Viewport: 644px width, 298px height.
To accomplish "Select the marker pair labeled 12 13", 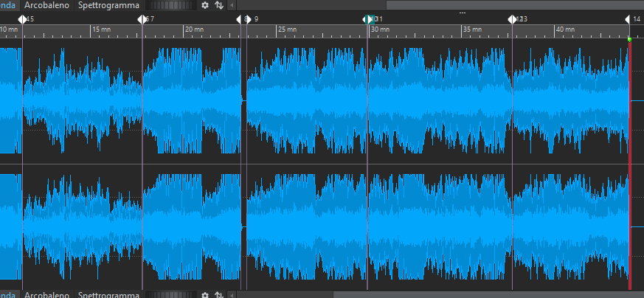I will [x=512, y=19].
